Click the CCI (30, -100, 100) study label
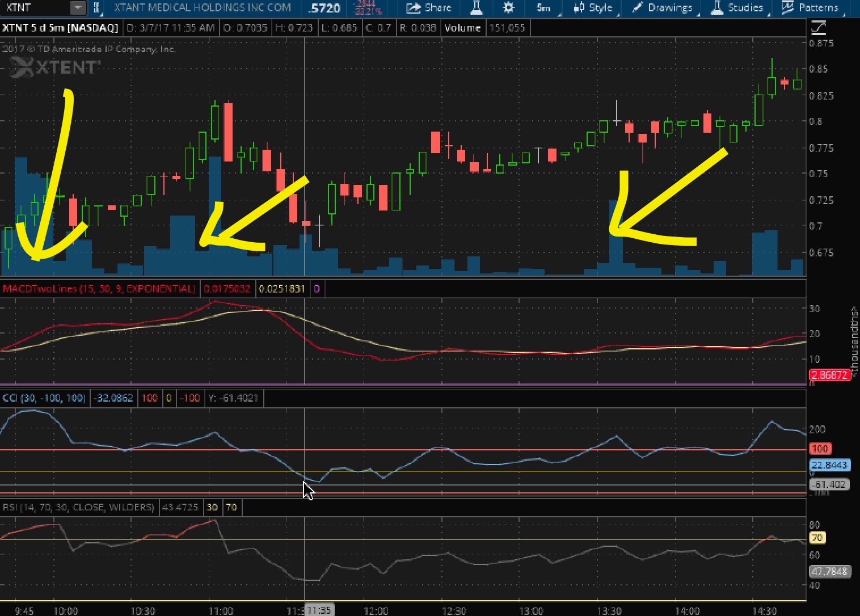Screen dimensions: 860x616 (44, 398)
